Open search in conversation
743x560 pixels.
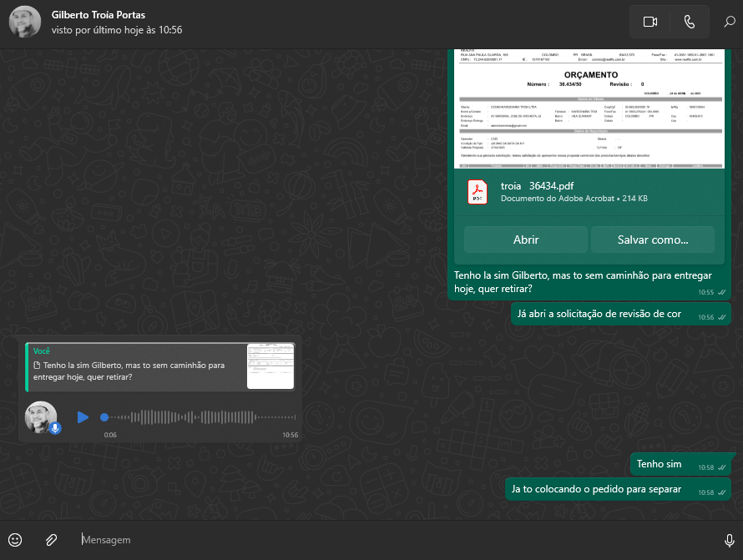coord(729,23)
